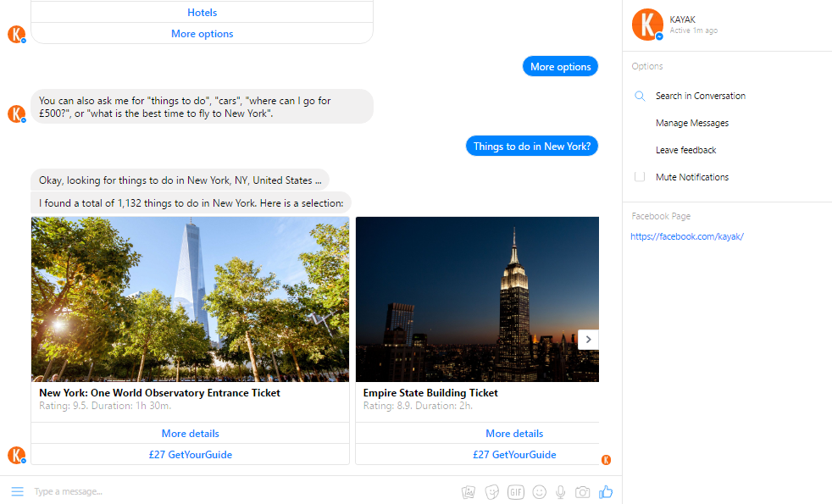Click the More options bot button
Image resolution: width=832 pixels, height=504 pixels.
coord(202,33)
